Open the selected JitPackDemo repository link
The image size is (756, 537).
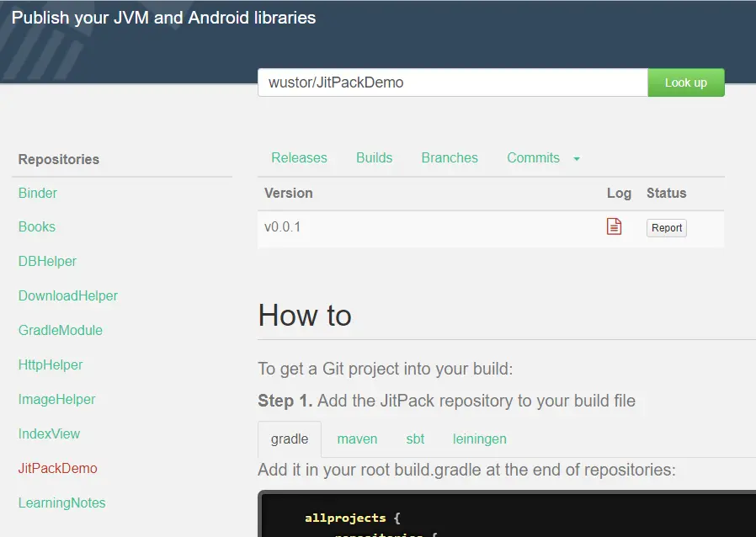tap(57, 468)
